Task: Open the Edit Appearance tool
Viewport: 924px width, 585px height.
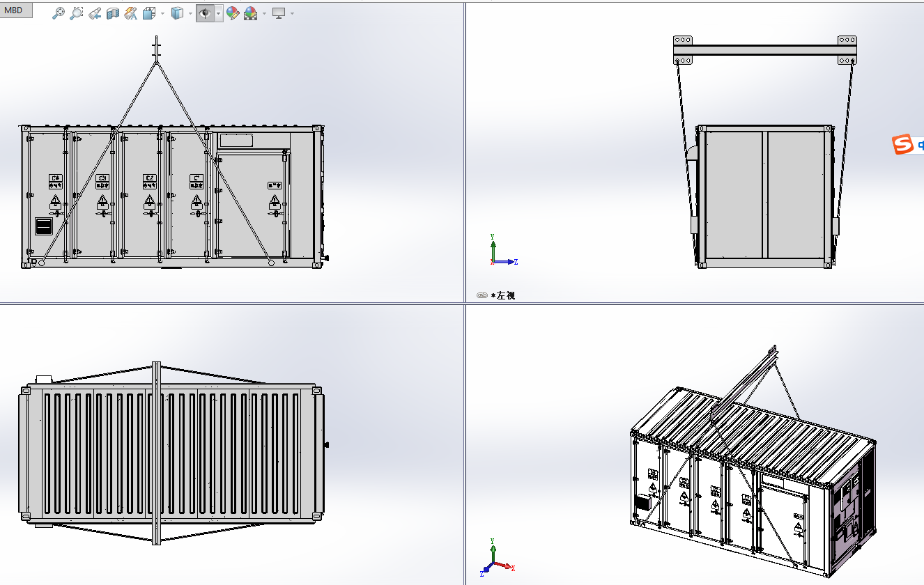Action: (233, 13)
